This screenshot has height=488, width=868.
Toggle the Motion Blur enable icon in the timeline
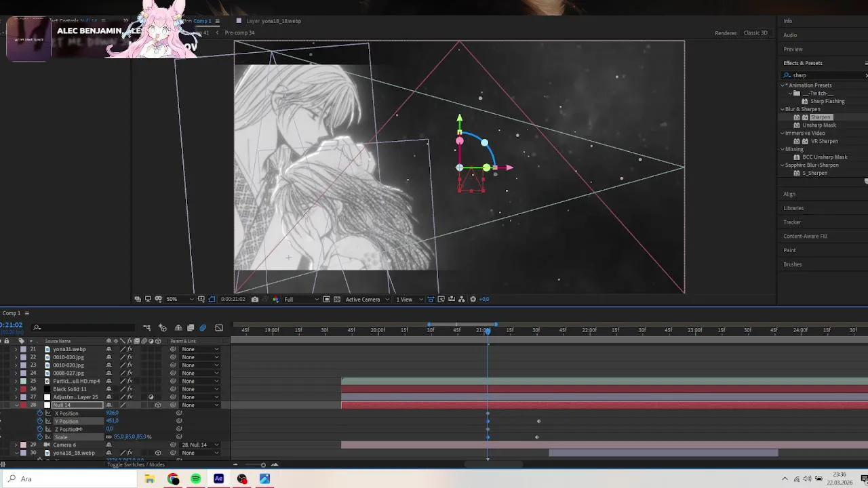point(203,328)
